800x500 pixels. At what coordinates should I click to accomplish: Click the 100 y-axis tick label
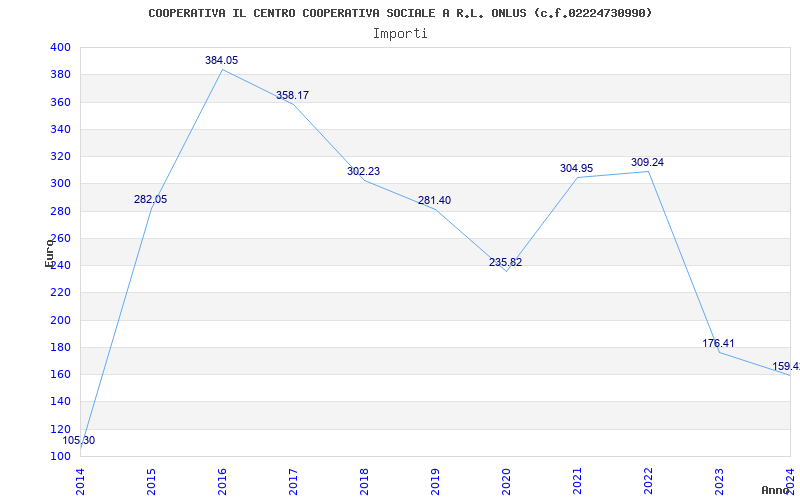[60, 456]
